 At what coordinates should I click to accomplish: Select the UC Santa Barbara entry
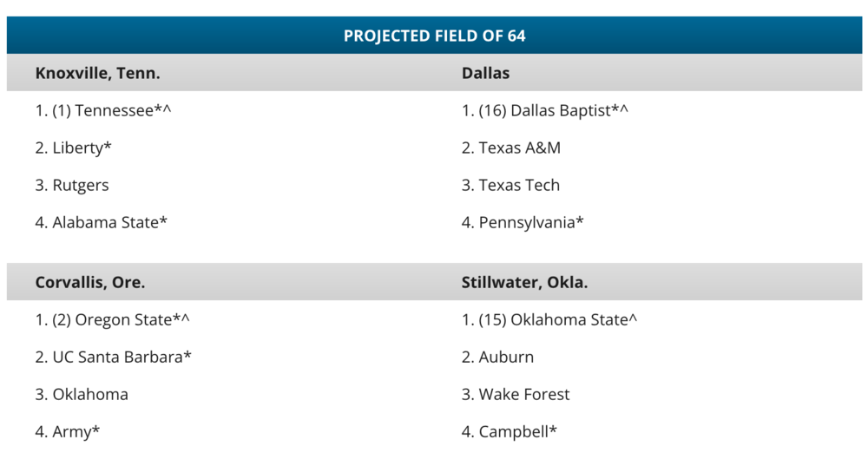click(x=113, y=357)
